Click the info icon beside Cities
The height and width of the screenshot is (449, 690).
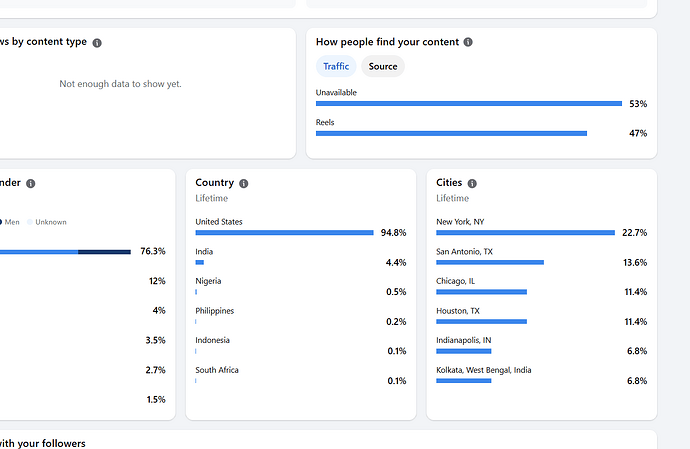[x=472, y=184]
